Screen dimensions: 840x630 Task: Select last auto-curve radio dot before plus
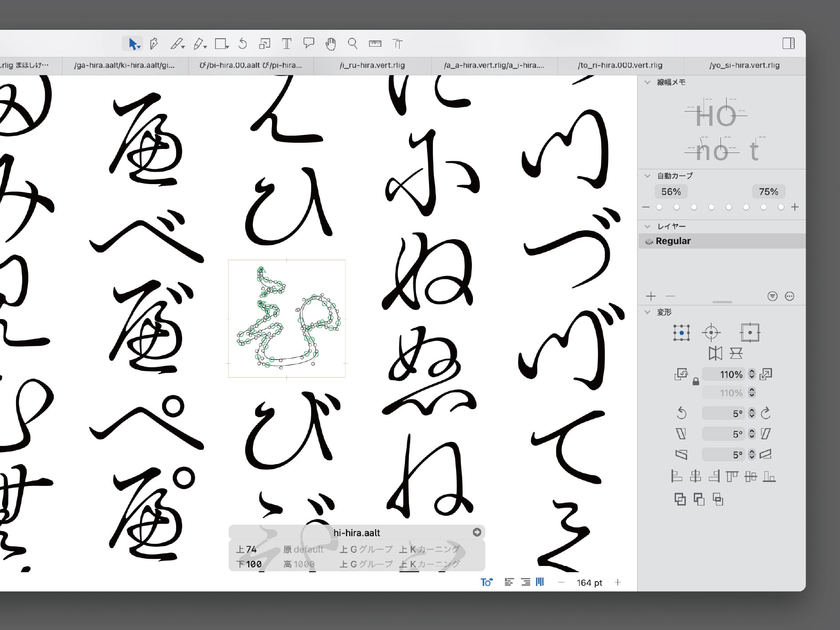click(781, 207)
